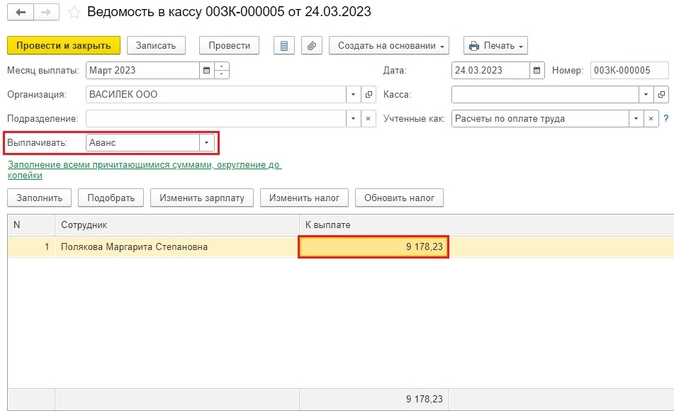Viewport: 674px width, 415px height.
Task: Focus the Месяц выплаты field showing Март 2023
Action: 143,71
